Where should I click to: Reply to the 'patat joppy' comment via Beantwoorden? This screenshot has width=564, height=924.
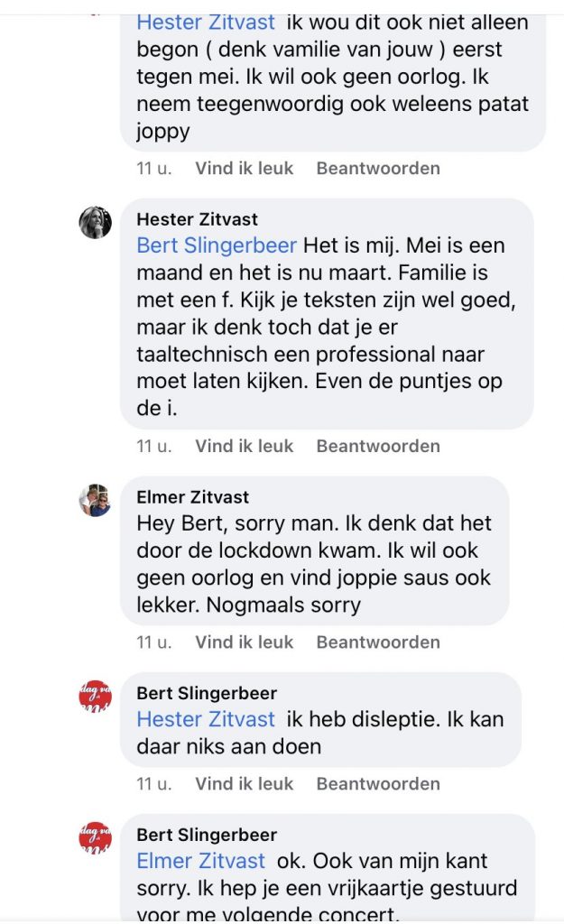[x=377, y=168]
